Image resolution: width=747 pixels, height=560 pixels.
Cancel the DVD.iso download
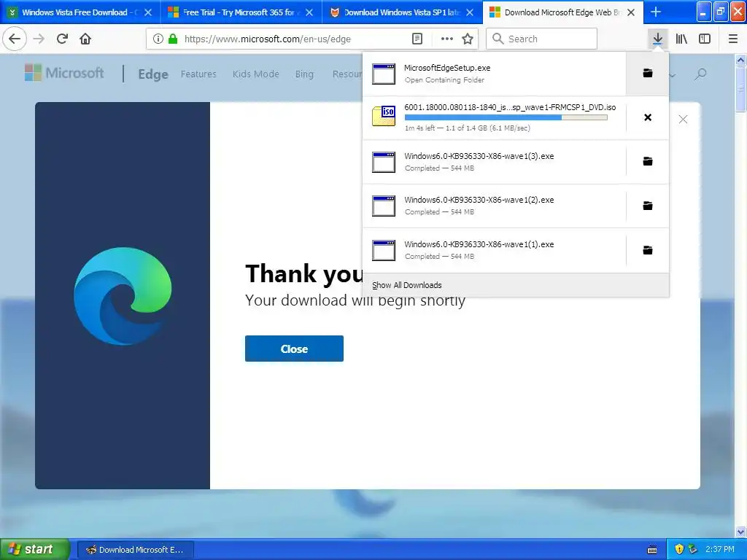(648, 117)
